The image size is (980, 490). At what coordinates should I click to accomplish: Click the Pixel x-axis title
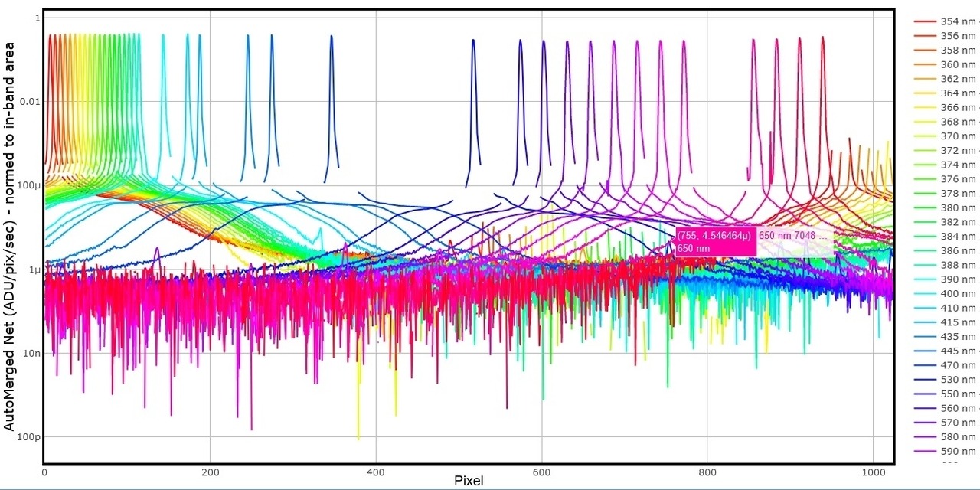[x=469, y=481]
